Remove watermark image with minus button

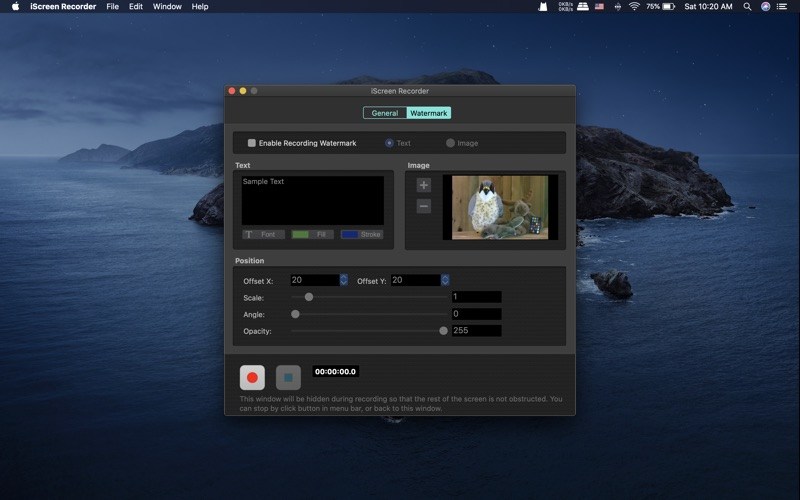424,206
